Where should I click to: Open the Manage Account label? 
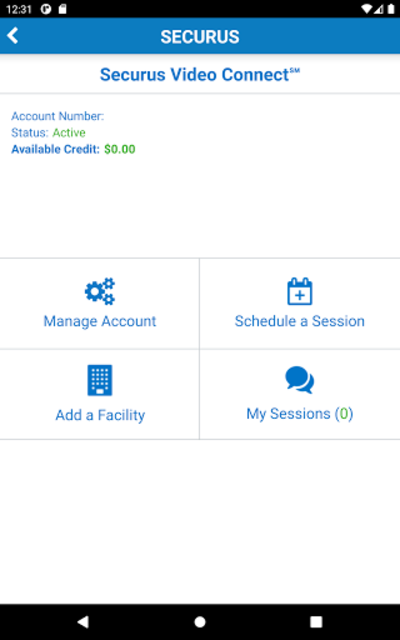(x=100, y=321)
